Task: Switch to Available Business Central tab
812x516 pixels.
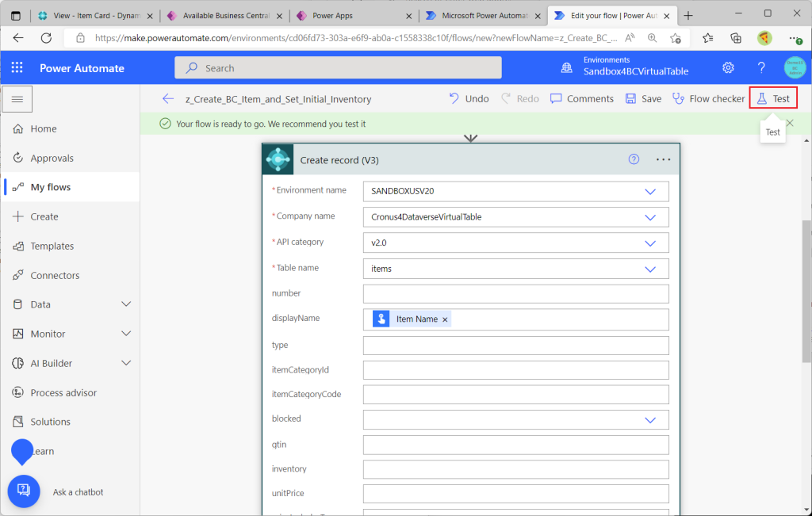Action: point(224,16)
